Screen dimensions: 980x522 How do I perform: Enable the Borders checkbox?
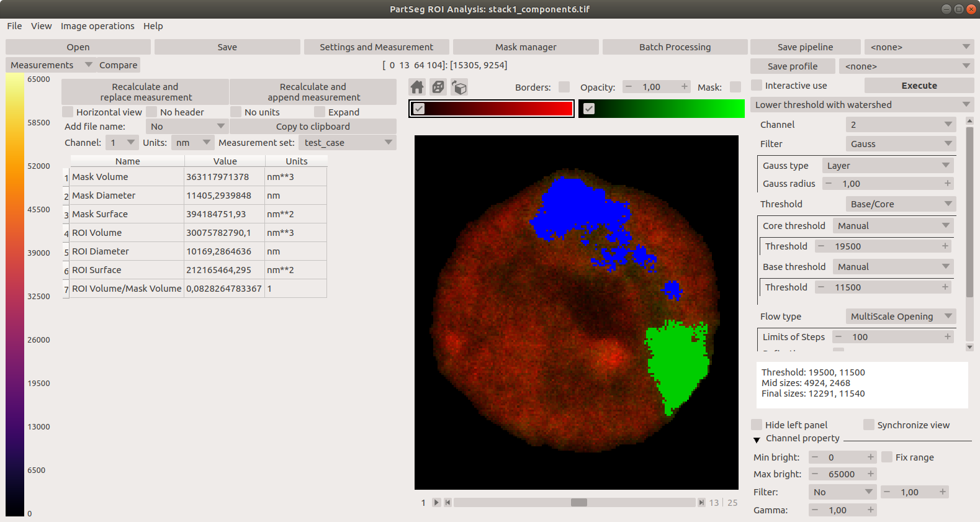(564, 87)
